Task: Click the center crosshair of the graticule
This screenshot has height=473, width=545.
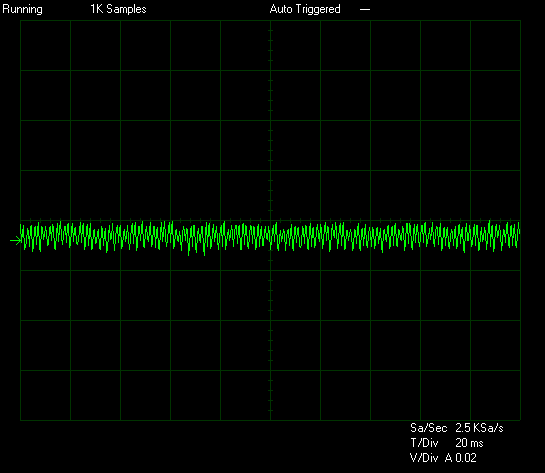Action: (x=270, y=220)
